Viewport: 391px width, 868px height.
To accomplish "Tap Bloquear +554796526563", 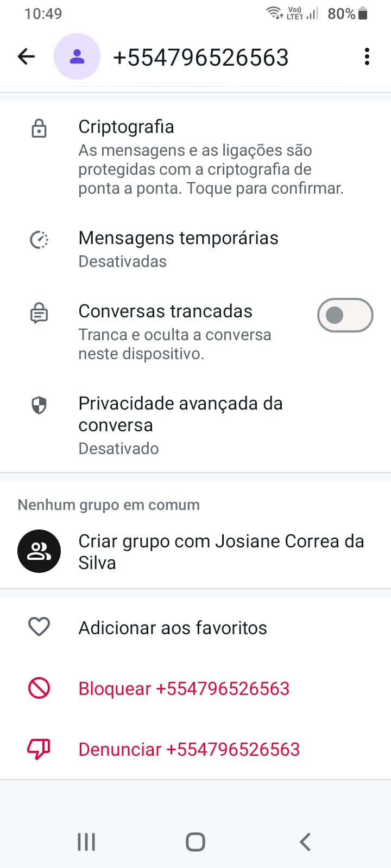I will (184, 688).
